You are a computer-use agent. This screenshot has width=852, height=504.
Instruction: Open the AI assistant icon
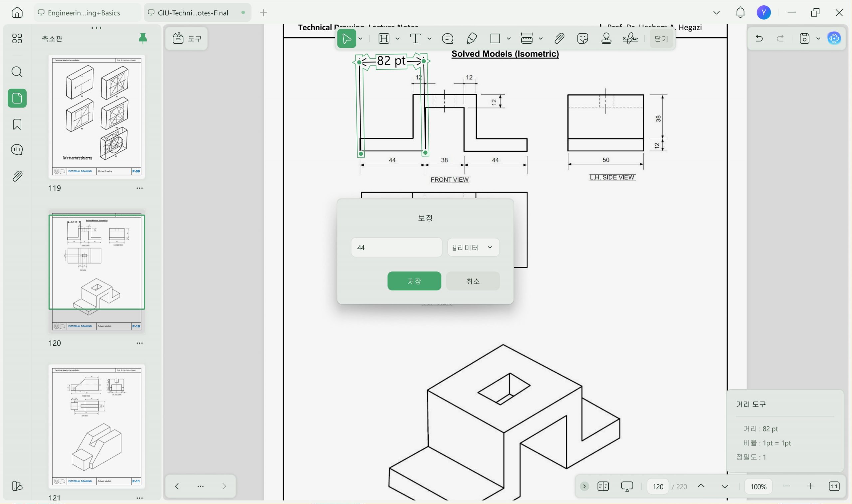click(x=834, y=38)
